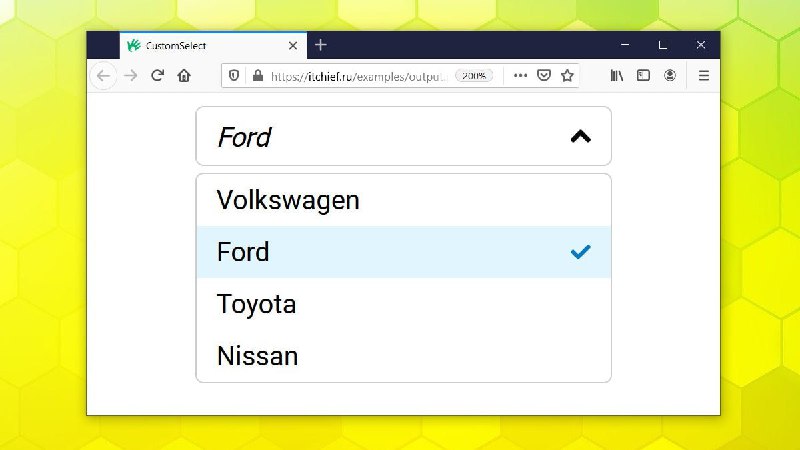Open the home page via house icon
This screenshot has height=450, width=800.
pos(184,76)
